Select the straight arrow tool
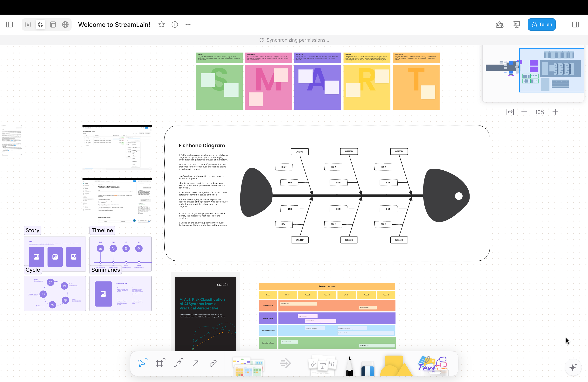 195,363
